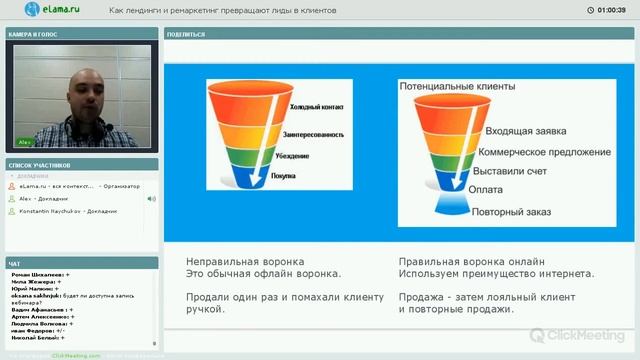Click Роман Шихалеев's chat message
This screenshot has height=360, width=640.
(40, 275)
